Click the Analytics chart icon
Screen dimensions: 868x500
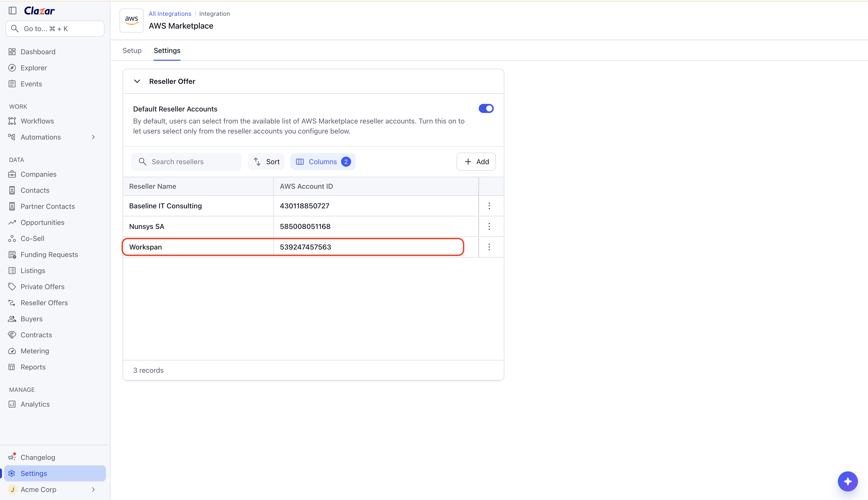tap(12, 404)
